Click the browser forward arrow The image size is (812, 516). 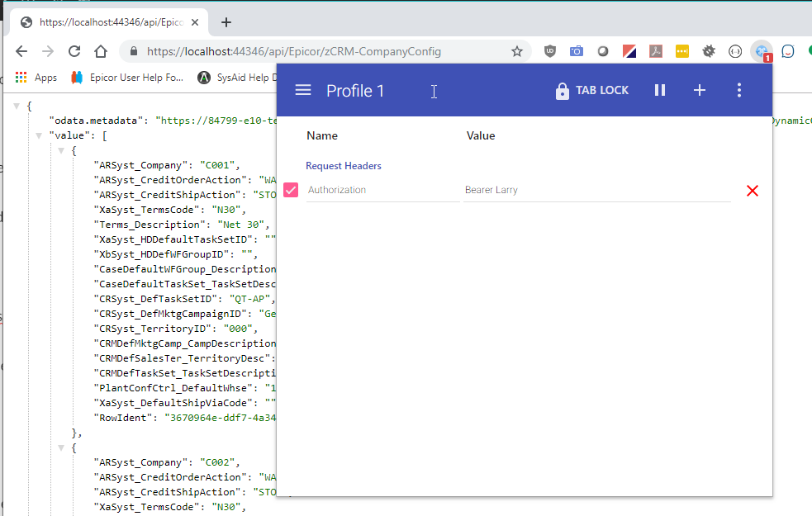[x=48, y=51]
